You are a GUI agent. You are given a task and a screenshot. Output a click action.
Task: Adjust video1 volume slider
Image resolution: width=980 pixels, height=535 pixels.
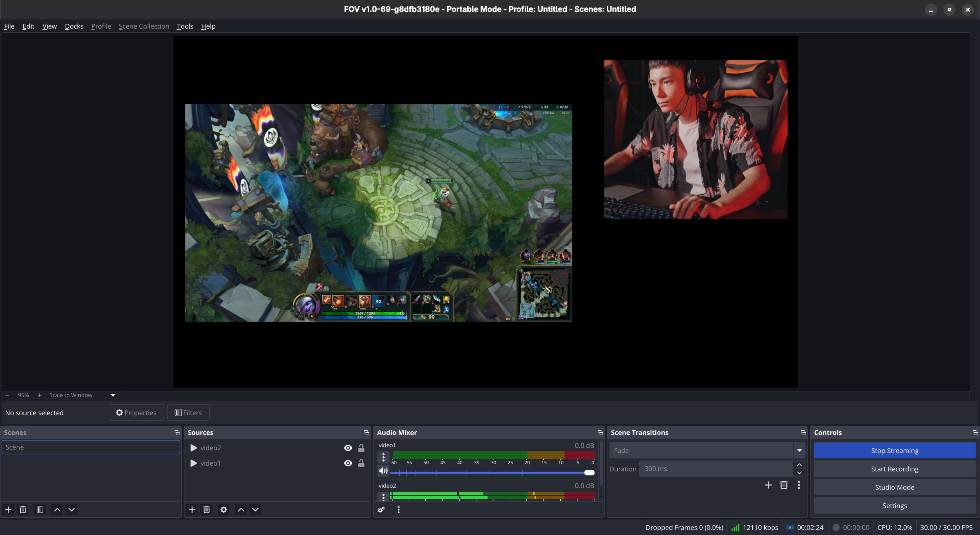click(x=492, y=473)
